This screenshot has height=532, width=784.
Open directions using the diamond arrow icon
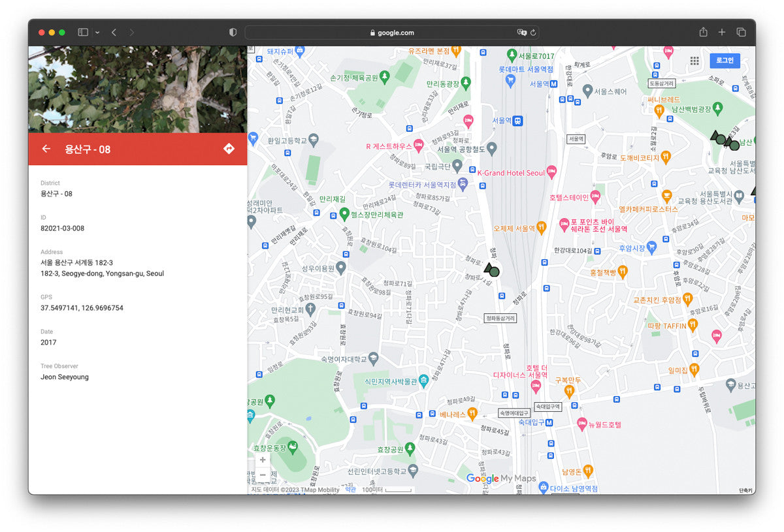tap(229, 149)
